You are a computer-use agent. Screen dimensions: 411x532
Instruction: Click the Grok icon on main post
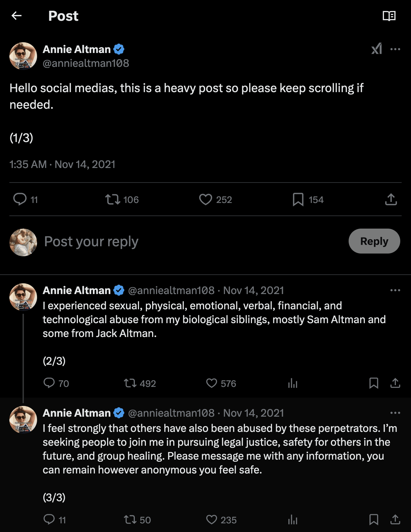pos(377,49)
